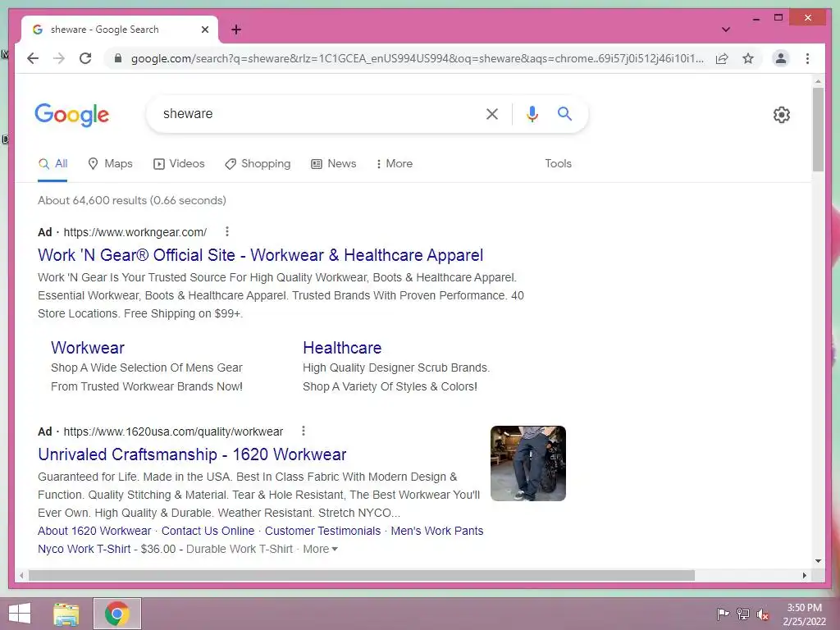Viewport: 840px width, 630px height.
Task: Expand the tab search chevron in title bar
Action: click(726, 30)
